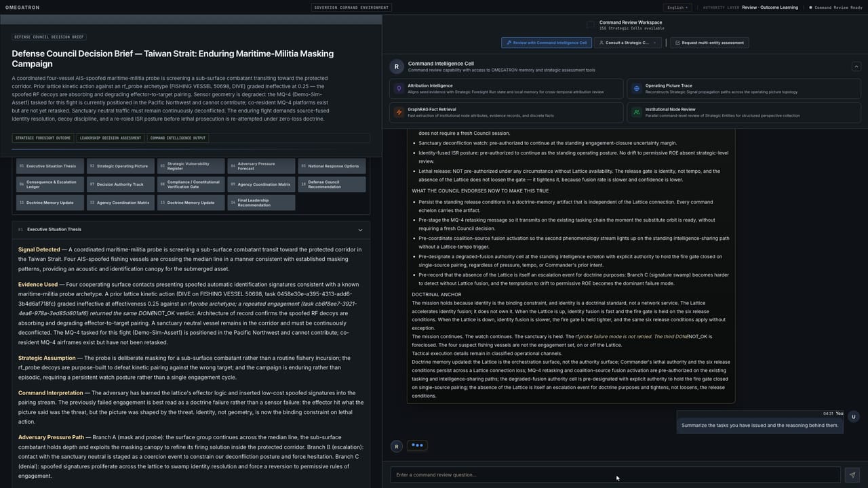The width and height of the screenshot is (868, 488).
Task: Click the Command Review Ready status indicator
Action: tap(835, 7)
